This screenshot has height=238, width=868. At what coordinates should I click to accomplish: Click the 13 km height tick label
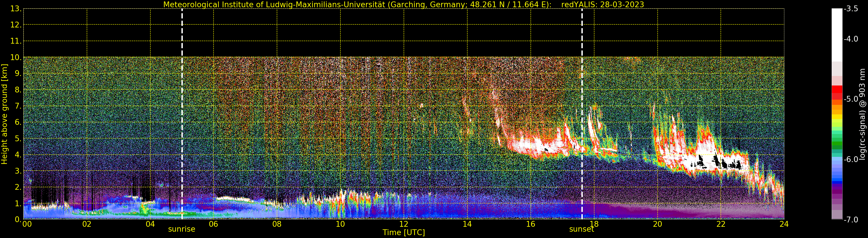click(16, 9)
